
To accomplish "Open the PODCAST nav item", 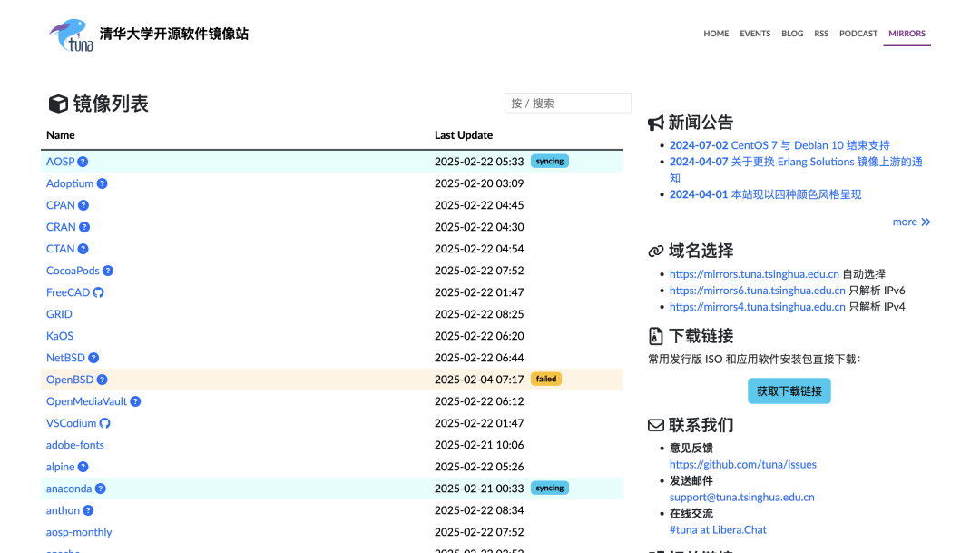I will [858, 34].
